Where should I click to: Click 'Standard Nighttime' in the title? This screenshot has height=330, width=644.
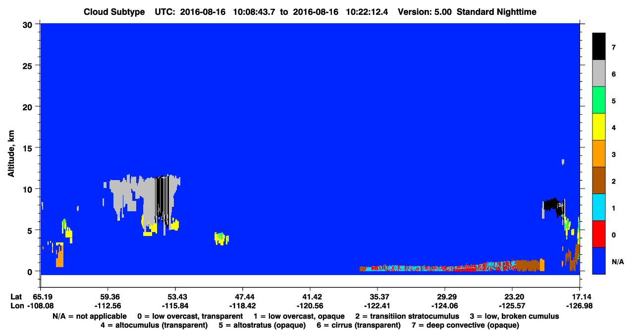point(497,12)
